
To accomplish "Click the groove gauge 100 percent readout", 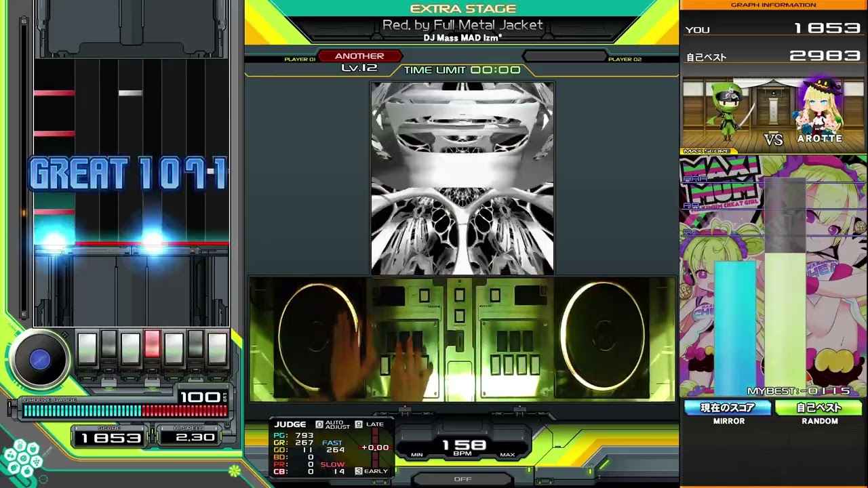I will (x=201, y=396).
